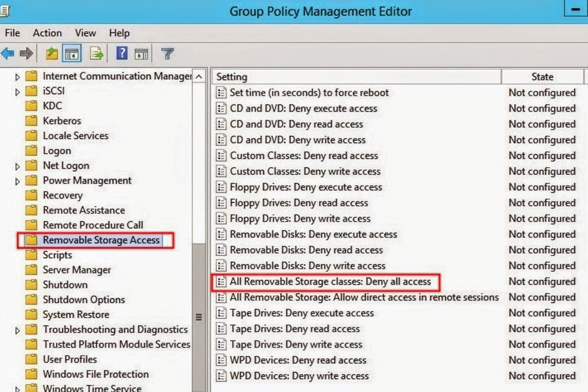The image size is (588, 392).
Task: Click the Back arrow toolbar icon
Action: pos(7,54)
